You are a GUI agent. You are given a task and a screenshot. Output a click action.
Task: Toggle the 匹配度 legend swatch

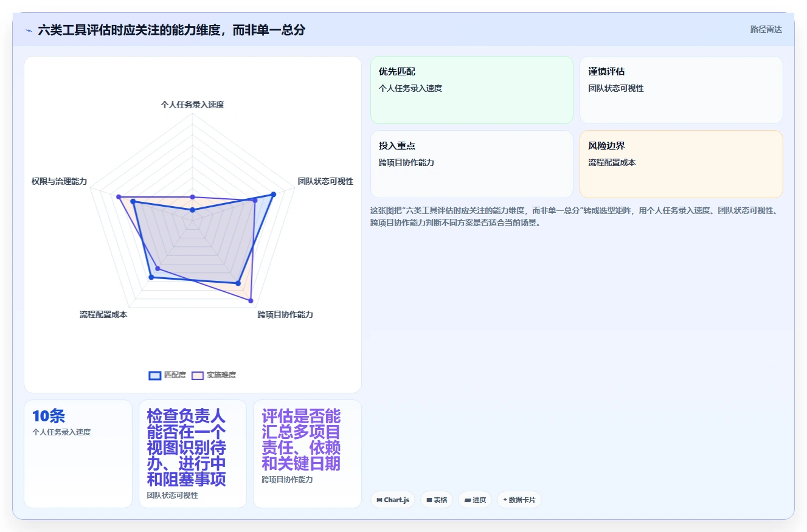click(x=155, y=375)
